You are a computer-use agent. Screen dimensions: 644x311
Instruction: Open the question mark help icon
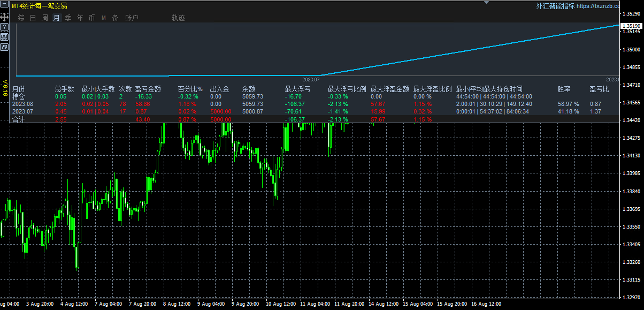[x=4, y=27]
